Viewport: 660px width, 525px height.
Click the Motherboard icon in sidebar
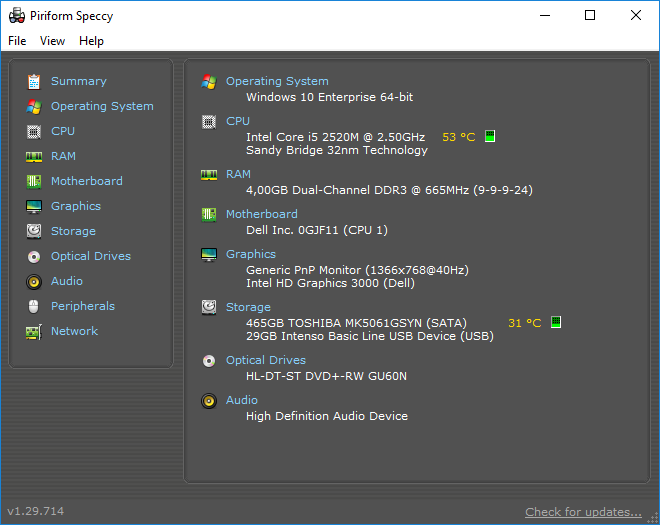pos(34,182)
